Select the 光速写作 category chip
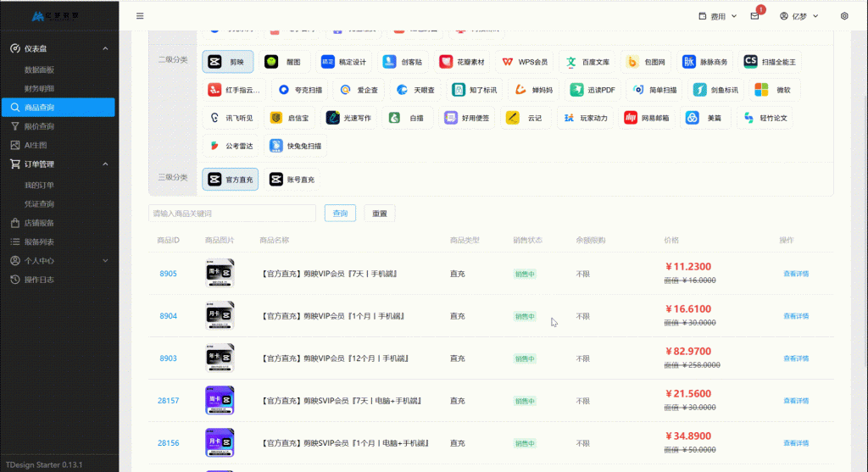 pyautogui.click(x=348, y=118)
